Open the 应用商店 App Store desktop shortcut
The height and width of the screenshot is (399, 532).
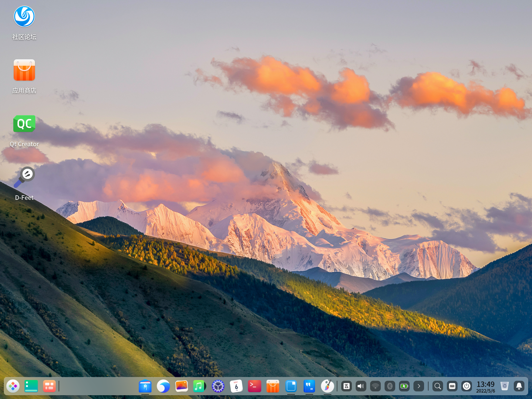click(24, 70)
